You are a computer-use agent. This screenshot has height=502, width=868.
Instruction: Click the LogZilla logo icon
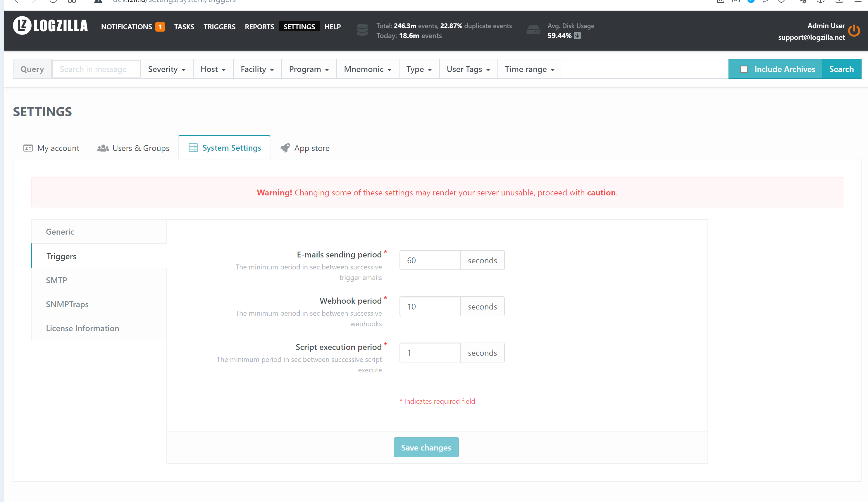pyautogui.click(x=23, y=25)
